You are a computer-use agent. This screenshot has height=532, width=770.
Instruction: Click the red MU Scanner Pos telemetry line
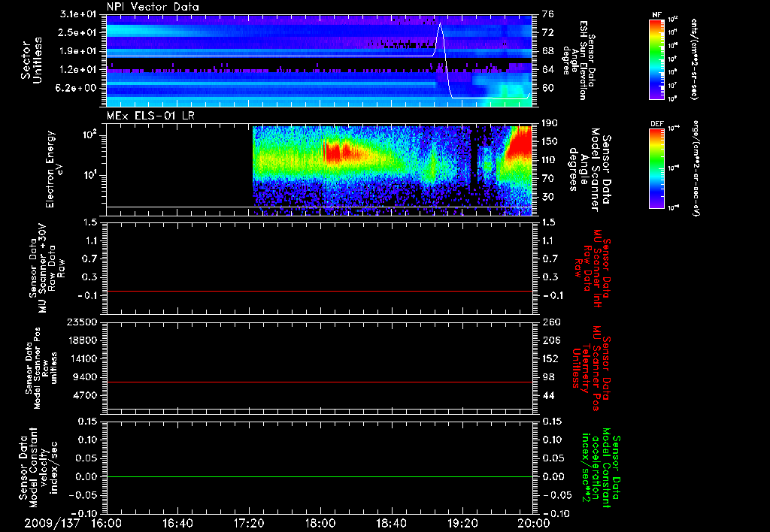pyautogui.click(x=320, y=382)
